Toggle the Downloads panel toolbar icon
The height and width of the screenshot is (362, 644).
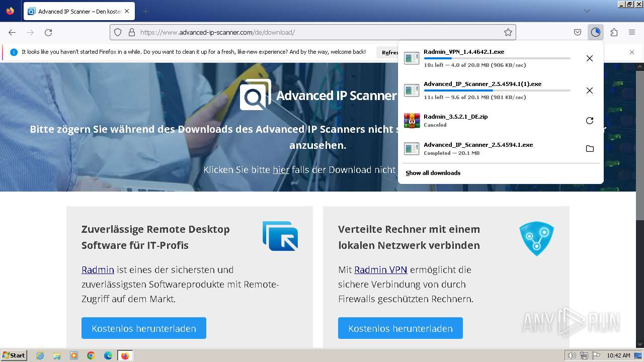[x=596, y=32]
